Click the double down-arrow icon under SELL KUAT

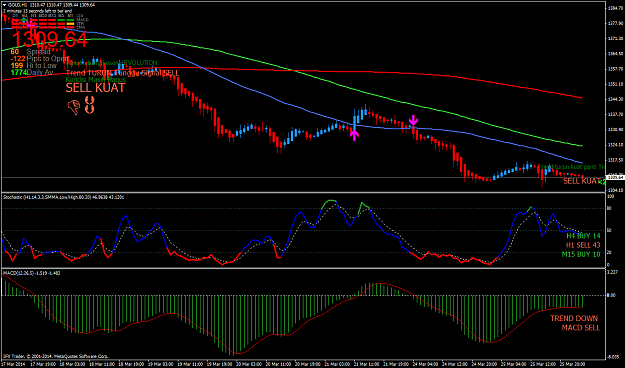(90, 104)
